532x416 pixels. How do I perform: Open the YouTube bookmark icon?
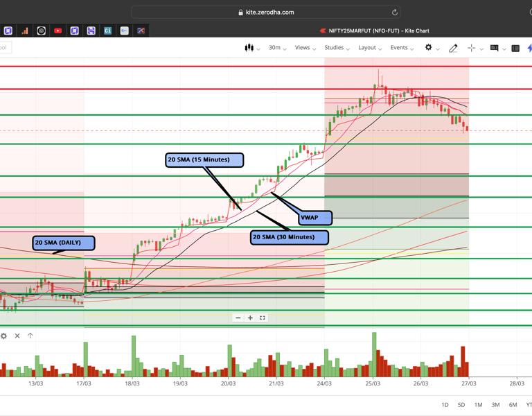pos(58,31)
